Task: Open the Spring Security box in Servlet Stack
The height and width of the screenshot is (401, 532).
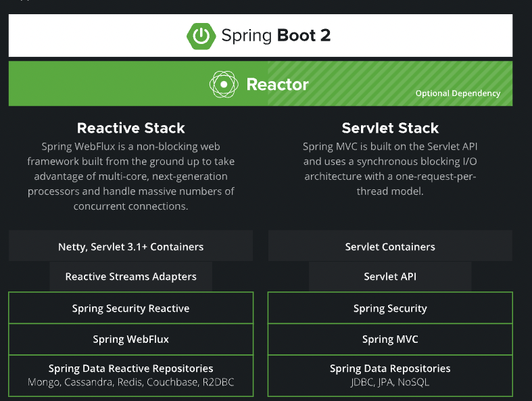Action: 390,308
